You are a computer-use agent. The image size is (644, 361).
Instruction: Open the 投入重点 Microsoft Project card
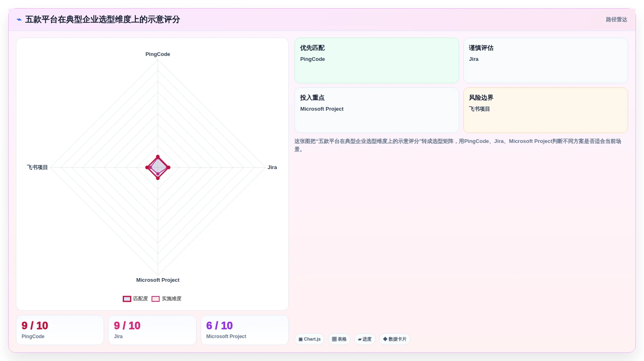point(377,110)
